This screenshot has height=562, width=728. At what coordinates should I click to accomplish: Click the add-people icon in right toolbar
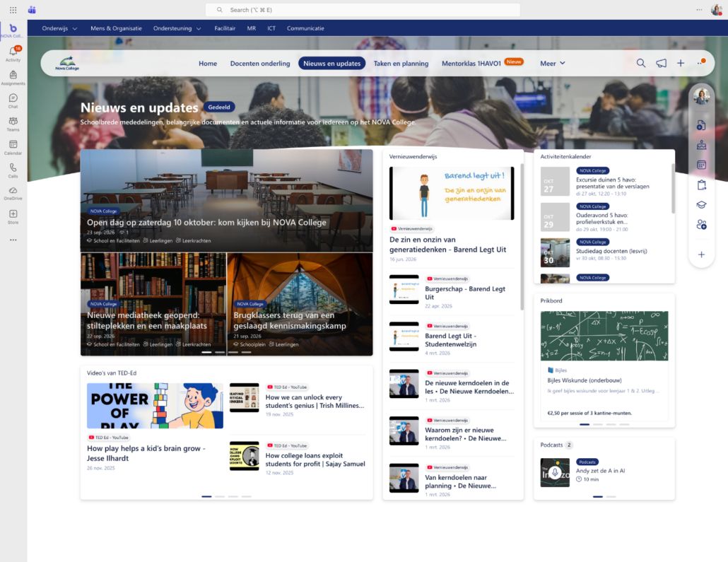(x=702, y=225)
